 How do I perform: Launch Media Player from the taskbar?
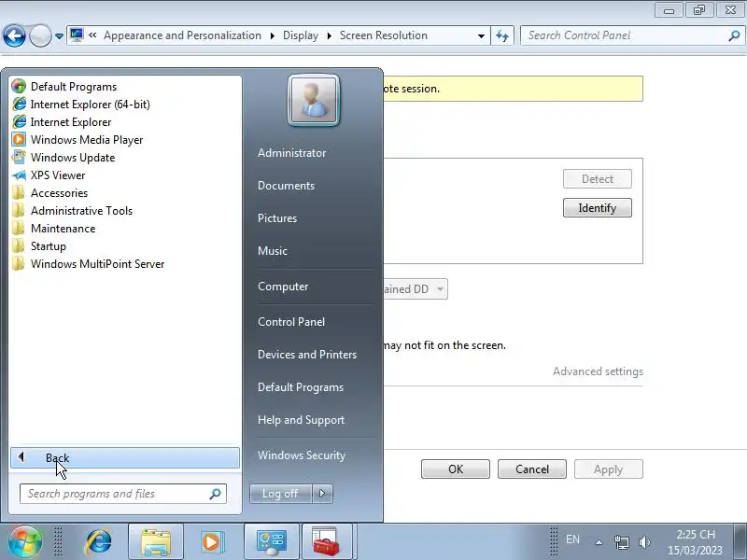(x=211, y=542)
